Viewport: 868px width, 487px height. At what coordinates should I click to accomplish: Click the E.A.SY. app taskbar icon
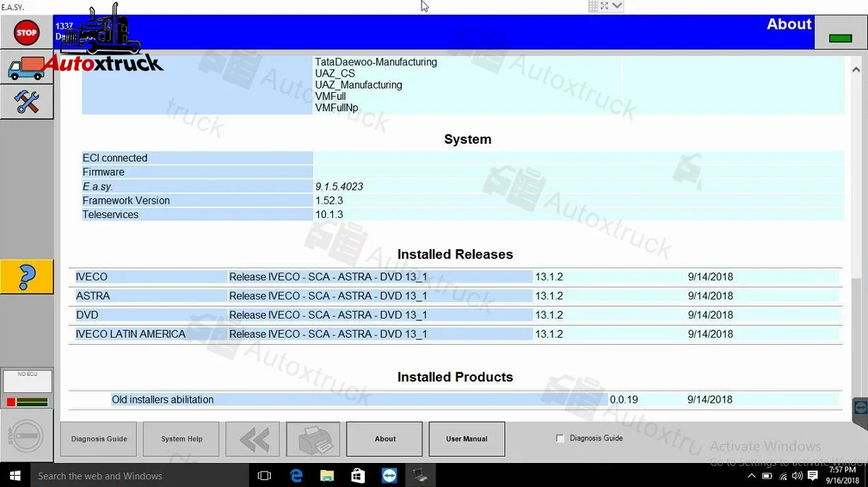[420, 476]
